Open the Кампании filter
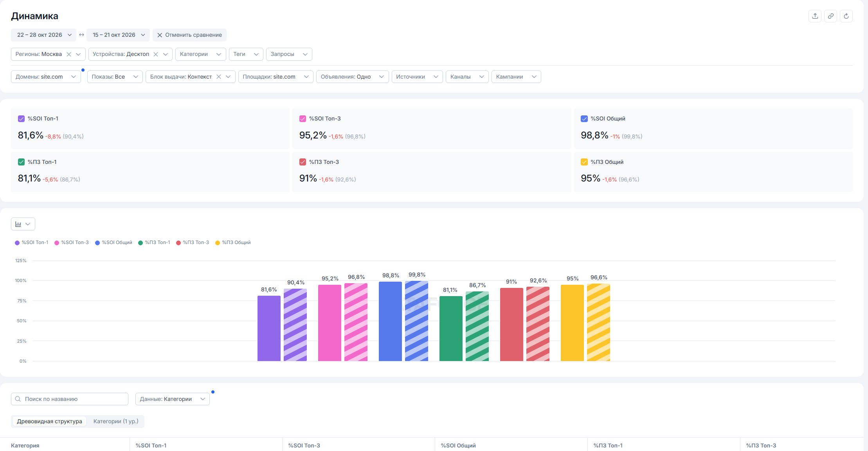The image size is (868, 451). pos(517,77)
